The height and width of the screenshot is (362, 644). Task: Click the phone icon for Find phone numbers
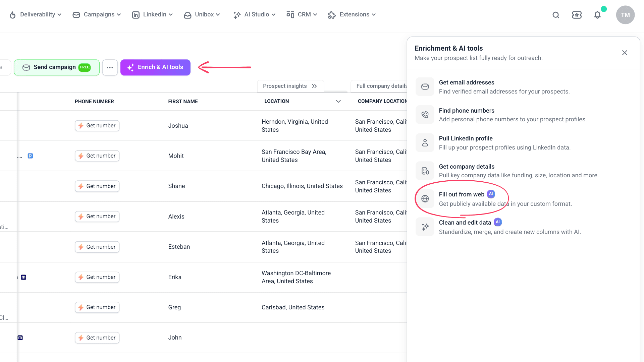click(425, 115)
